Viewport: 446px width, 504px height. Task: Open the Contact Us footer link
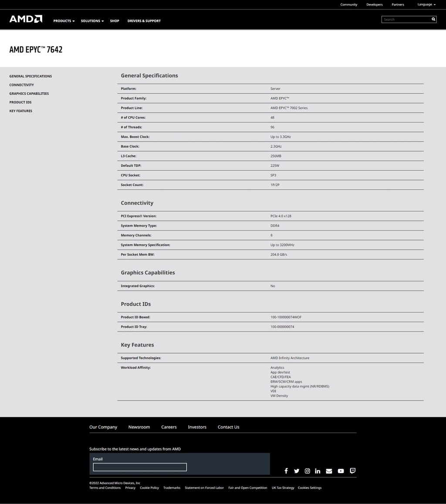tap(228, 427)
